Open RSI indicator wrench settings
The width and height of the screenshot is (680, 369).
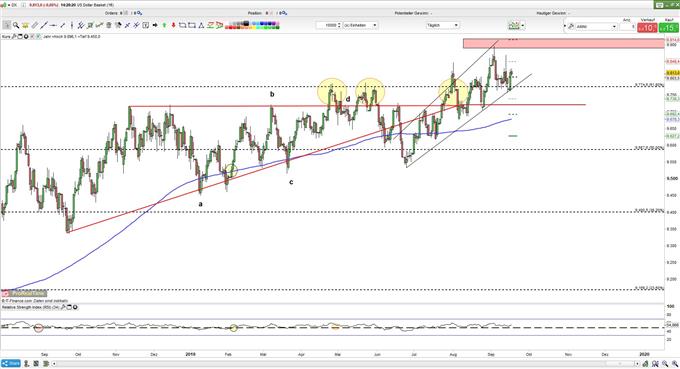coord(63,307)
